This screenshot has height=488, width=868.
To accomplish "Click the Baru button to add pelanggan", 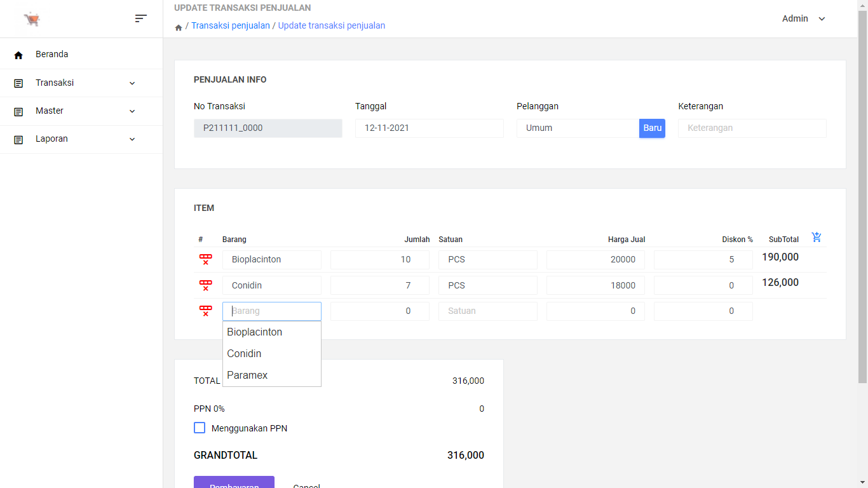I will point(652,128).
